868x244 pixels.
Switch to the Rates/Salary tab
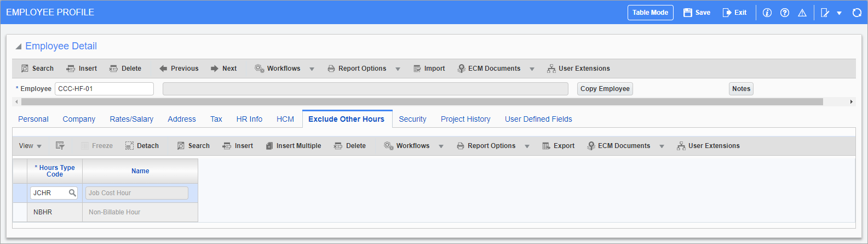coord(131,119)
